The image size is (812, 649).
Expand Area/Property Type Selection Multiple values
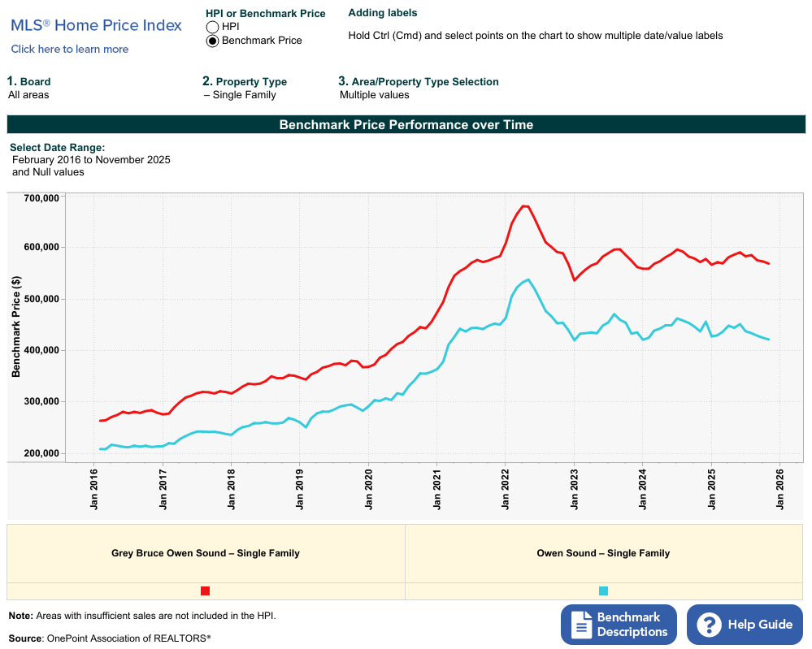[374, 95]
